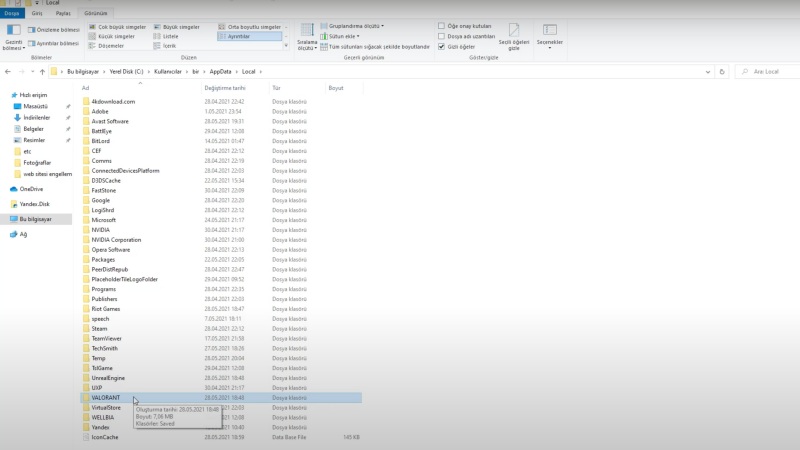800x450 pixels.
Task: Open Sütun ekle dropdown
Action: pyautogui.click(x=340, y=36)
